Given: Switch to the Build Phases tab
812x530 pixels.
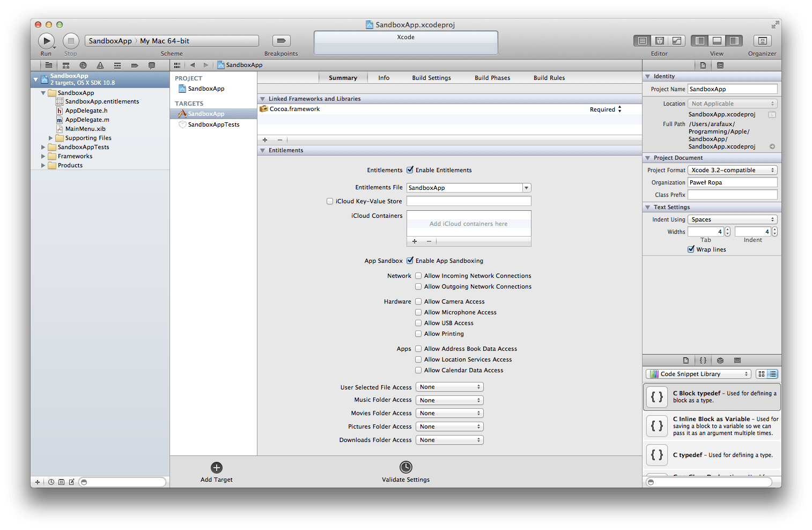Looking at the screenshot, I should [492, 78].
